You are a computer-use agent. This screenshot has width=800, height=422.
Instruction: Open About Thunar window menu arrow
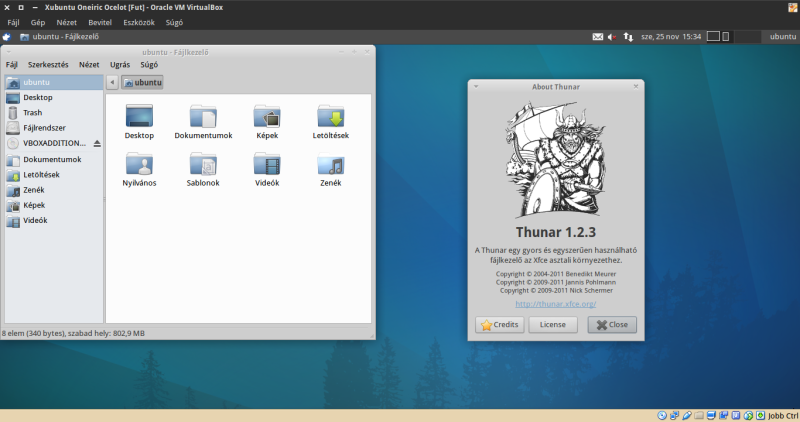pyautogui.click(x=476, y=86)
